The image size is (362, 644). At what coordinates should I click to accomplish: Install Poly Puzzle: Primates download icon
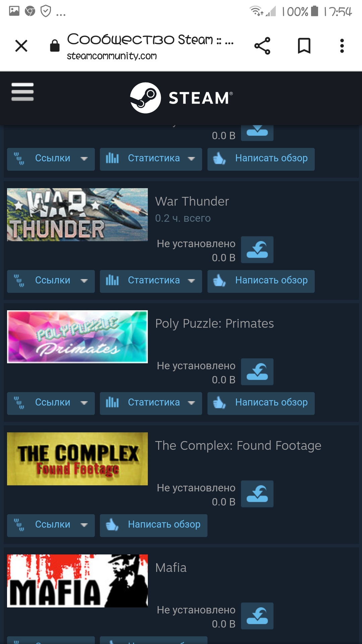(x=257, y=372)
